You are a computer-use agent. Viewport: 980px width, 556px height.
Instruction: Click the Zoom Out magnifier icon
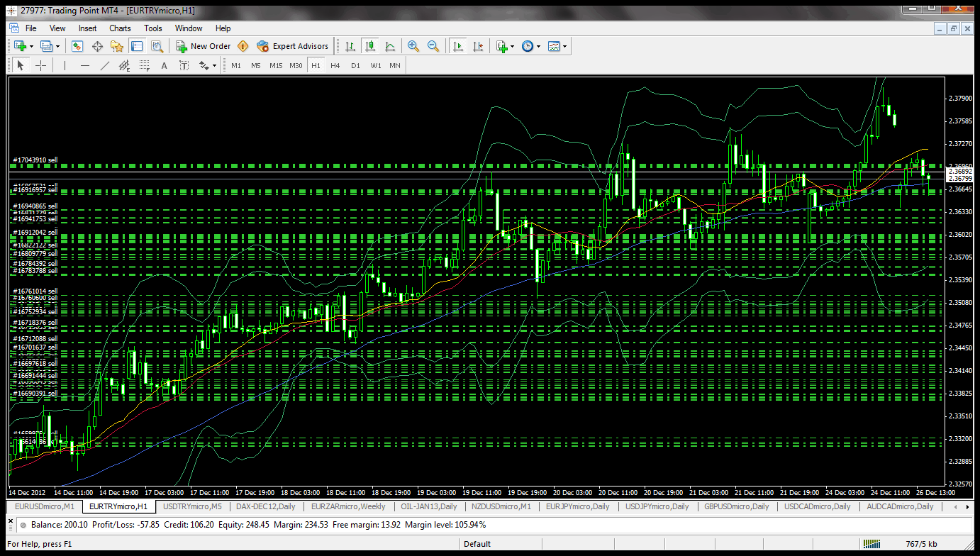point(433,46)
